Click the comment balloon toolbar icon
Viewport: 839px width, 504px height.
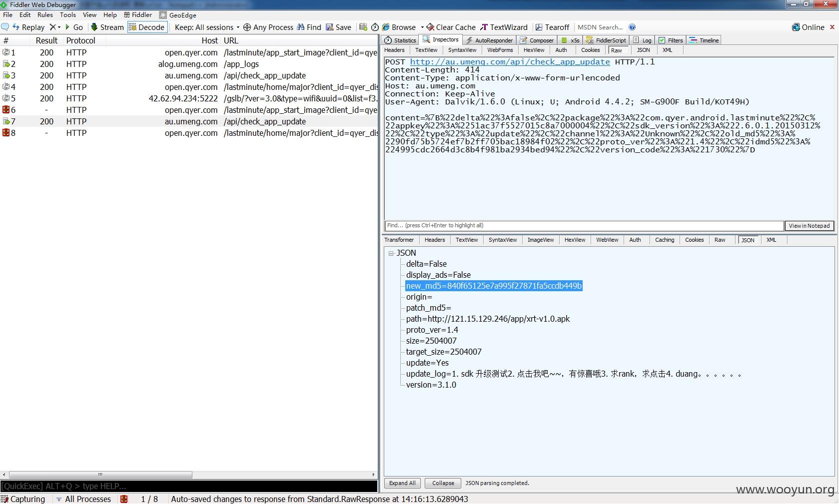5,27
